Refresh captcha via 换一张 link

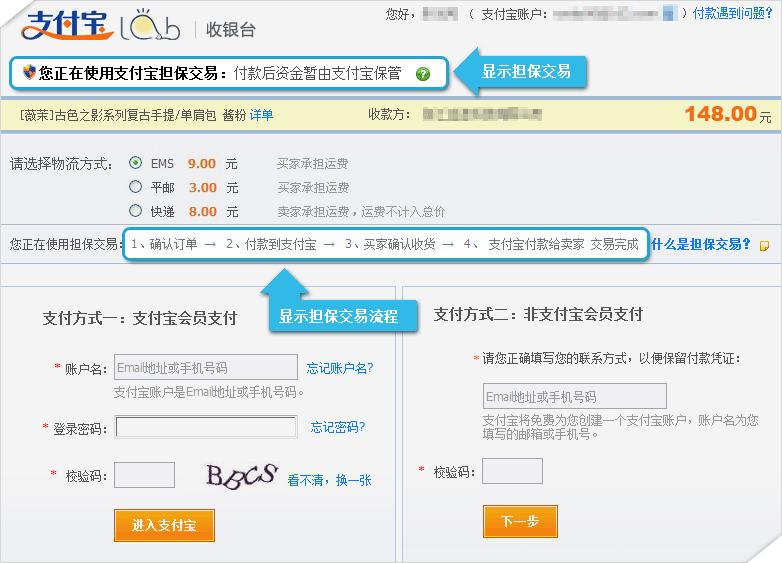click(x=353, y=480)
